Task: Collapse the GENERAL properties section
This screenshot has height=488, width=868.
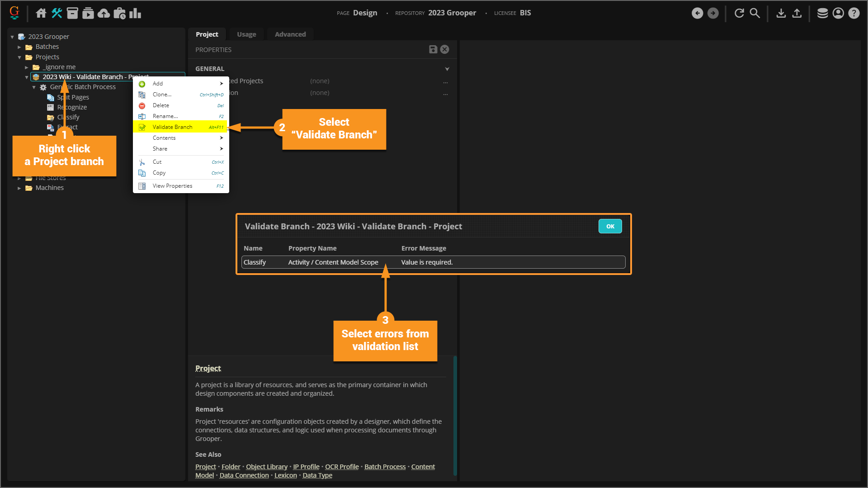Action: pos(447,69)
